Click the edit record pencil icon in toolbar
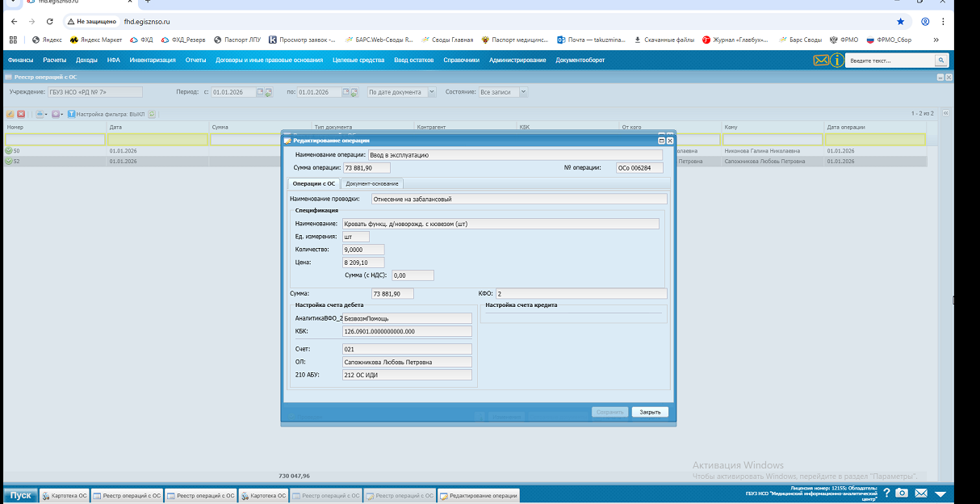This screenshot has height=504, width=980. click(10, 114)
